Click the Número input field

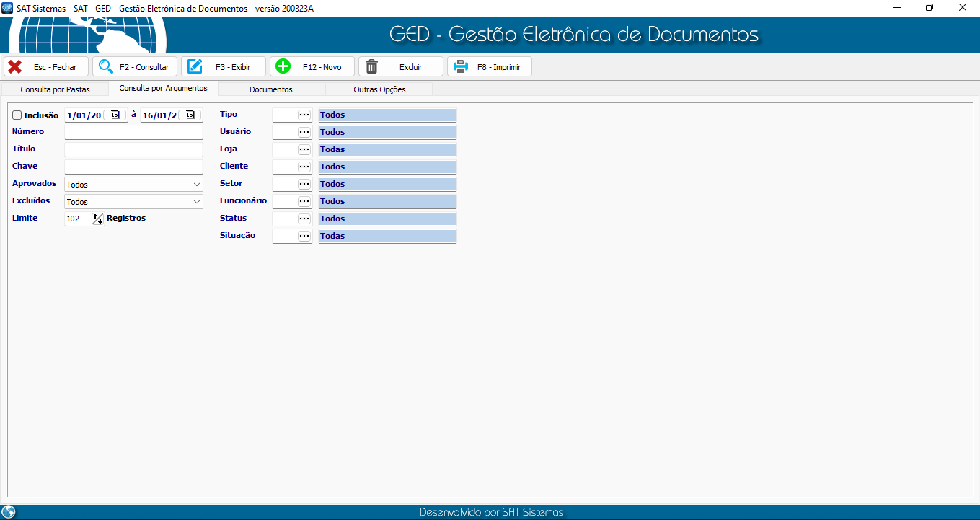(x=133, y=132)
